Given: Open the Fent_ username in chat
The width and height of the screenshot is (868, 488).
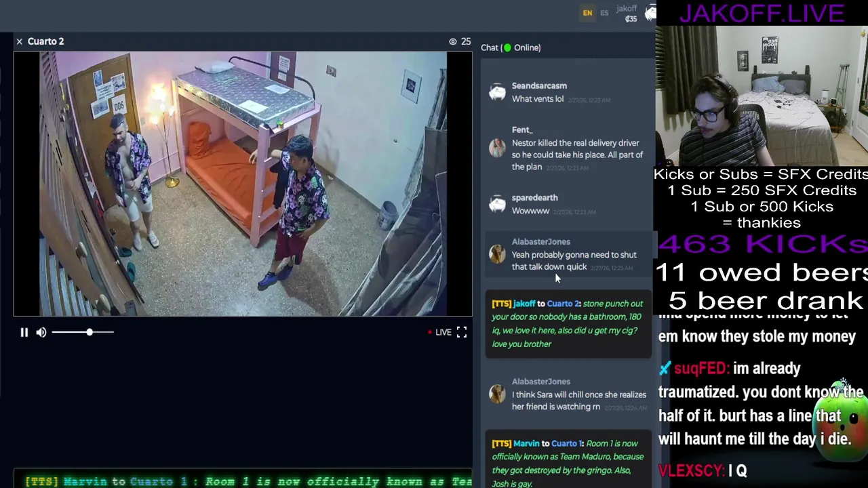Looking at the screenshot, I should click(x=522, y=130).
